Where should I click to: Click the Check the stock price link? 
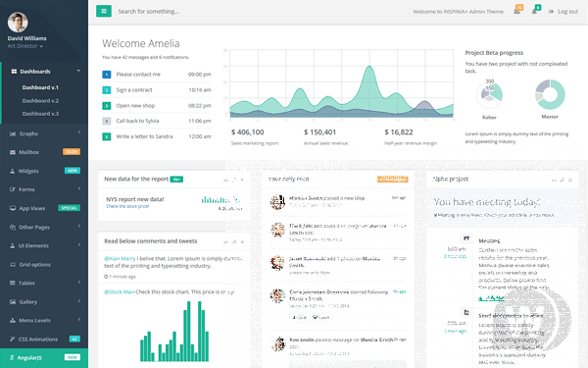(127, 206)
